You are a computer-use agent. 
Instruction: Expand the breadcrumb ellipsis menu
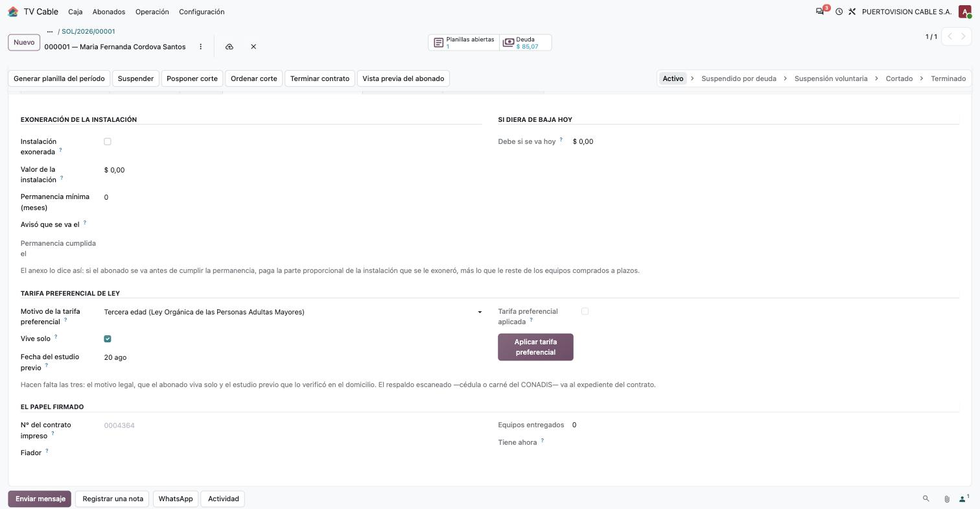click(x=49, y=31)
